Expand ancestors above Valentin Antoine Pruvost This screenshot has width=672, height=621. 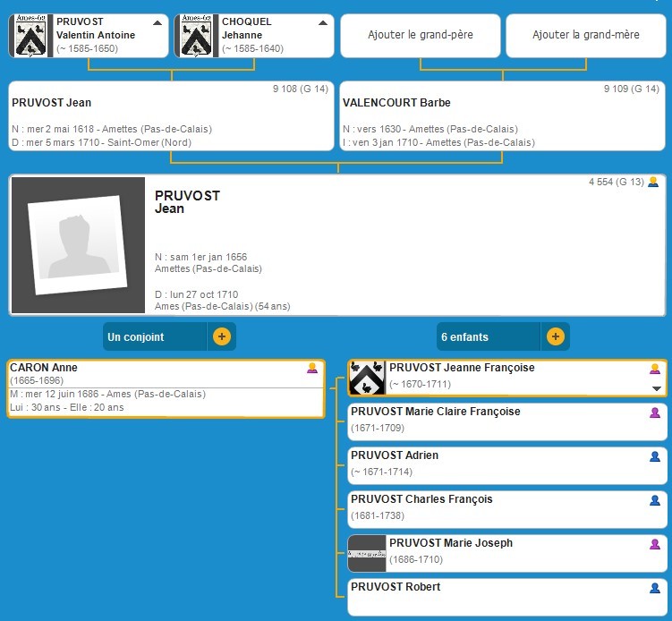157,22
